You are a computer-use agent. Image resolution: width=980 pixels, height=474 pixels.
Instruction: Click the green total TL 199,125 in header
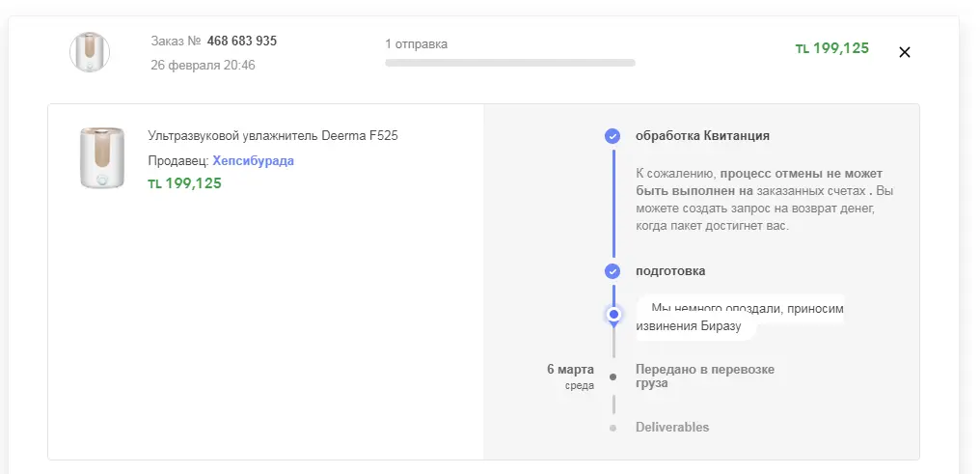coord(831,48)
